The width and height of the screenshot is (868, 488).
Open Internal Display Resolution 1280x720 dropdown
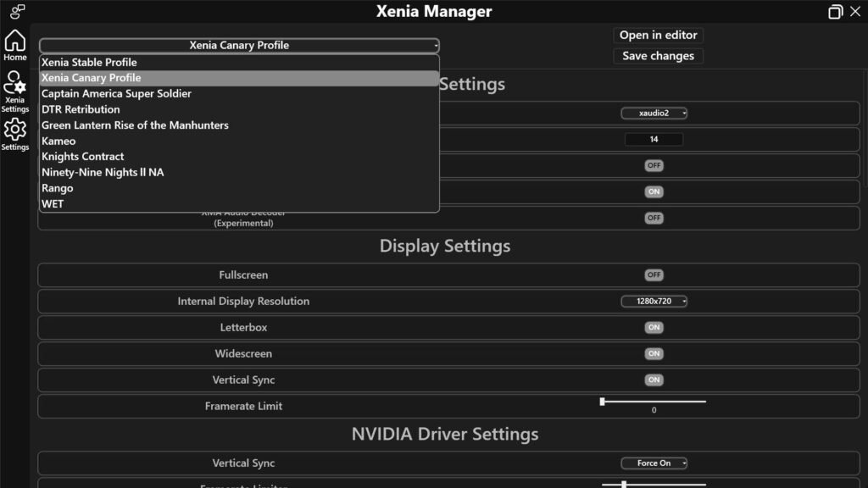654,301
